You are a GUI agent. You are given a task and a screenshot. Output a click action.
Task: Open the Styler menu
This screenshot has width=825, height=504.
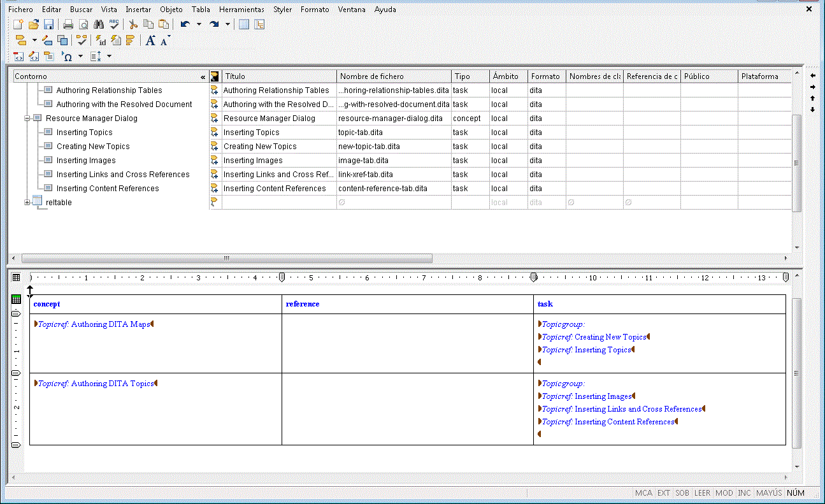pos(282,10)
